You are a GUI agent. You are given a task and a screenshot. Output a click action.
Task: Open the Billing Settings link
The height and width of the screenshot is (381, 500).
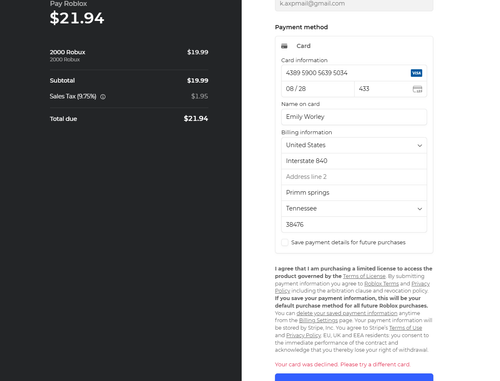tap(318, 320)
